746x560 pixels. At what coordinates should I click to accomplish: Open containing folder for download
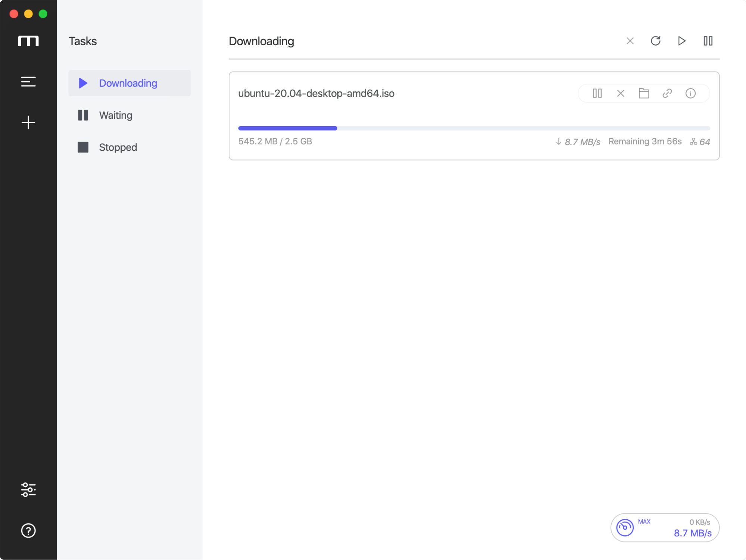[644, 93]
